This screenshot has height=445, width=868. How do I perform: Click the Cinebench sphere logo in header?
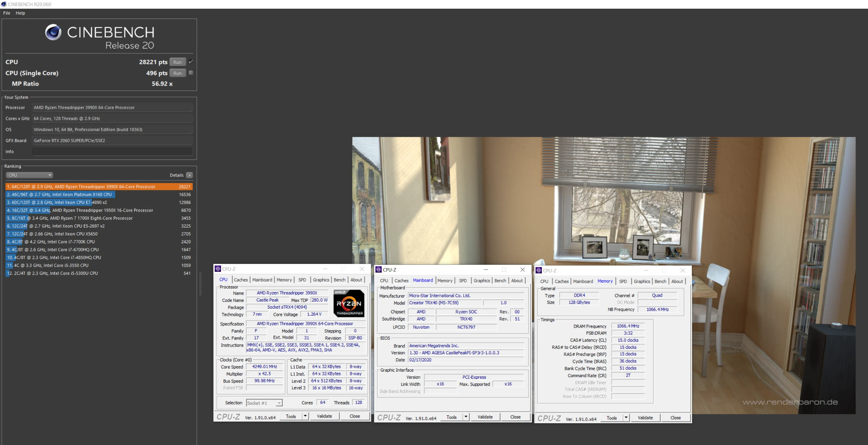53,32
